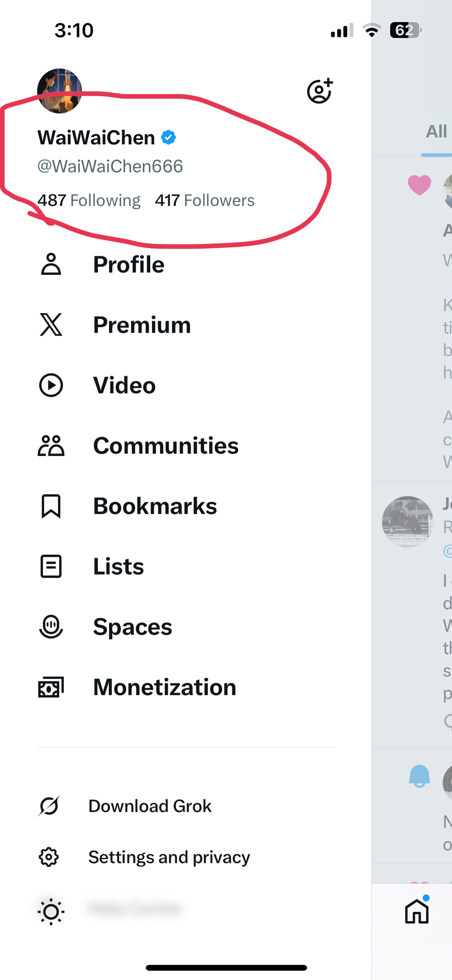The image size is (452, 980).
Task: Tap the Spaces microphone icon
Action: [51, 627]
